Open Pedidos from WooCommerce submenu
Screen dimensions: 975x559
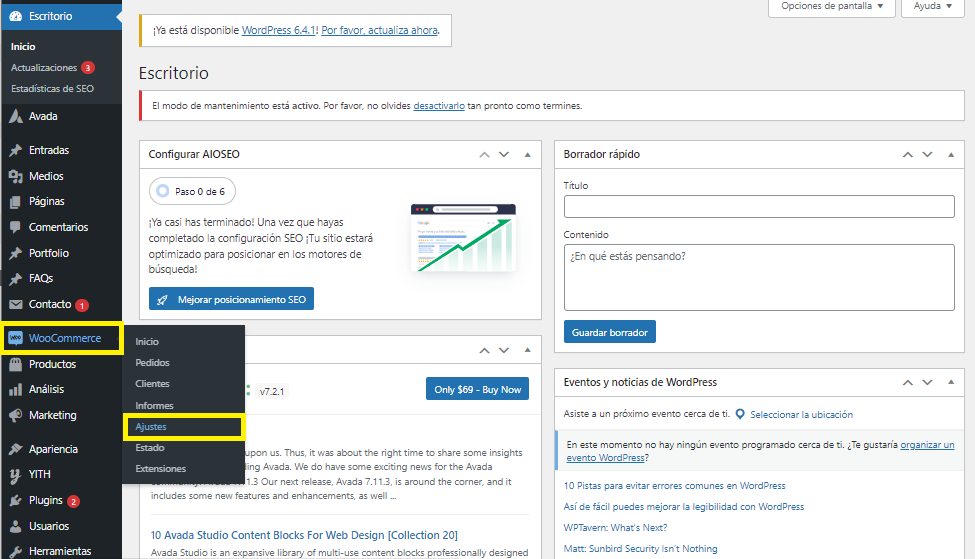tap(153, 363)
